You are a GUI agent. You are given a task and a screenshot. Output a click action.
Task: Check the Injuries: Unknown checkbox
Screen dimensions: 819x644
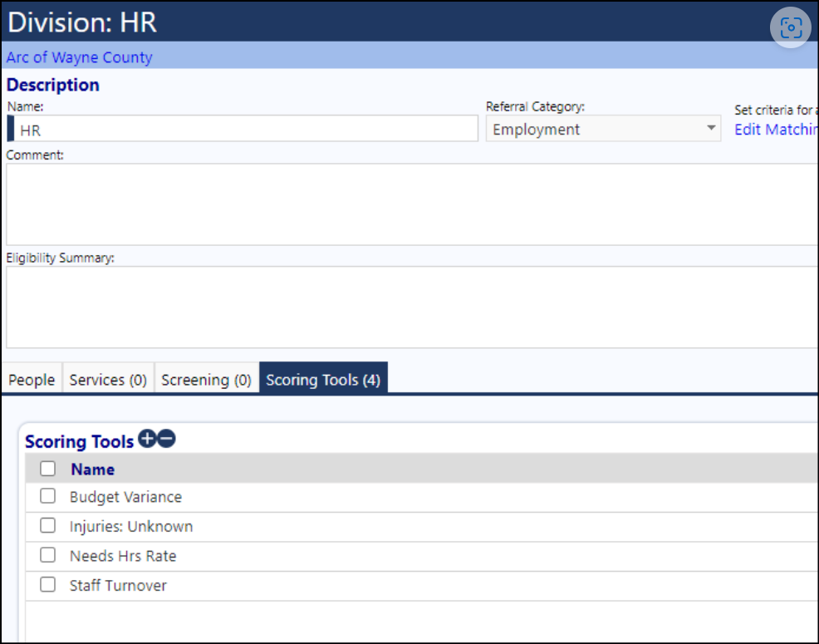click(x=47, y=525)
